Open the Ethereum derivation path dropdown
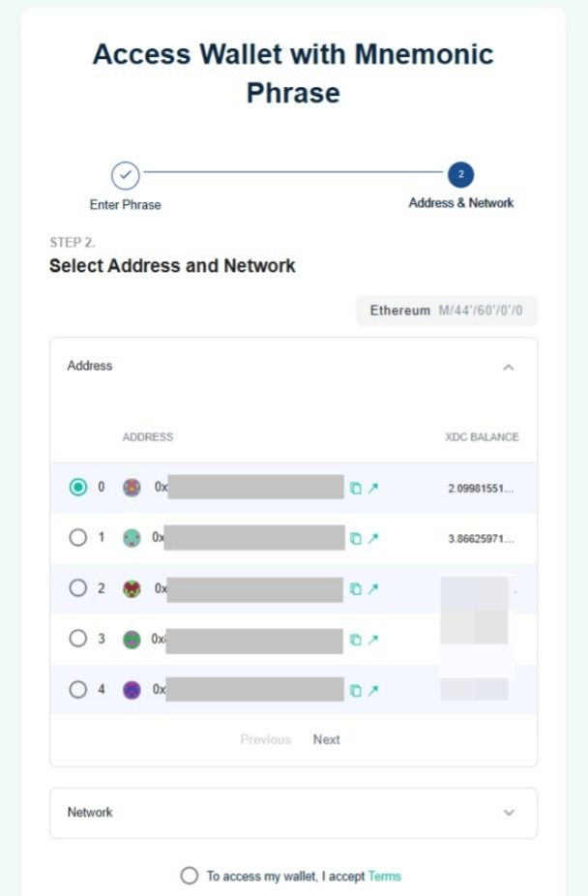The width and height of the screenshot is (588, 896). (447, 312)
